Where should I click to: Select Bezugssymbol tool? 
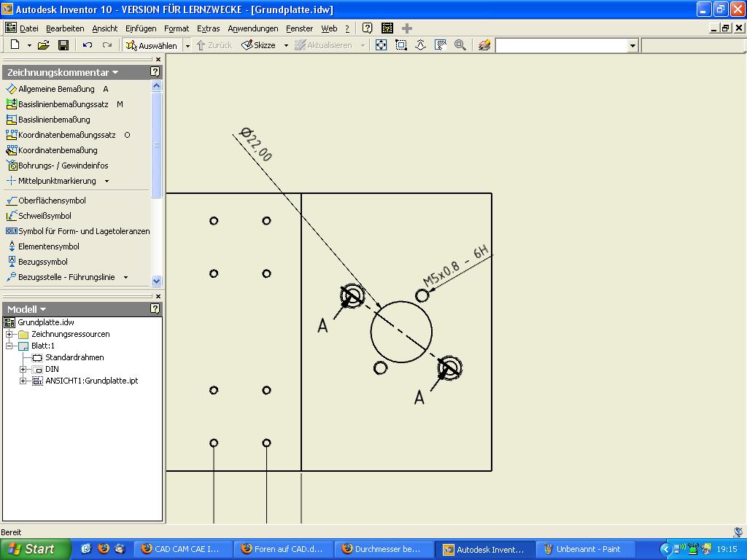(x=36, y=262)
